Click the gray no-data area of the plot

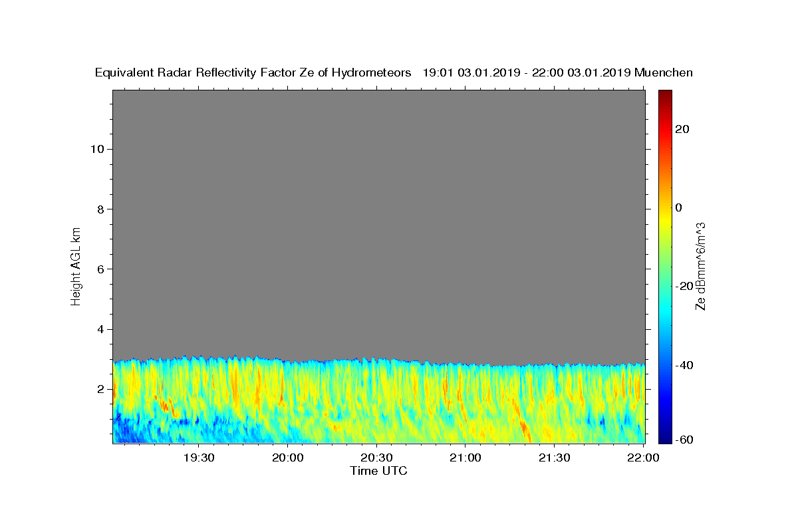click(378, 223)
